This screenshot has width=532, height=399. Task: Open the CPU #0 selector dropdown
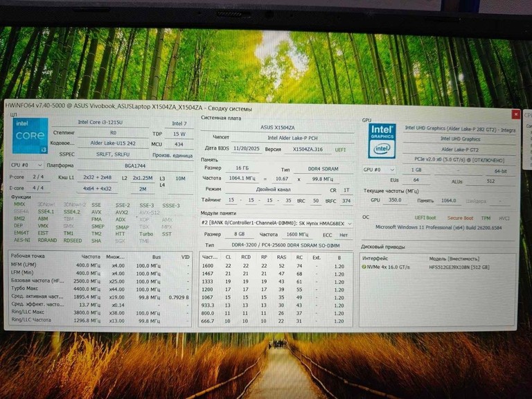pos(26,165)
